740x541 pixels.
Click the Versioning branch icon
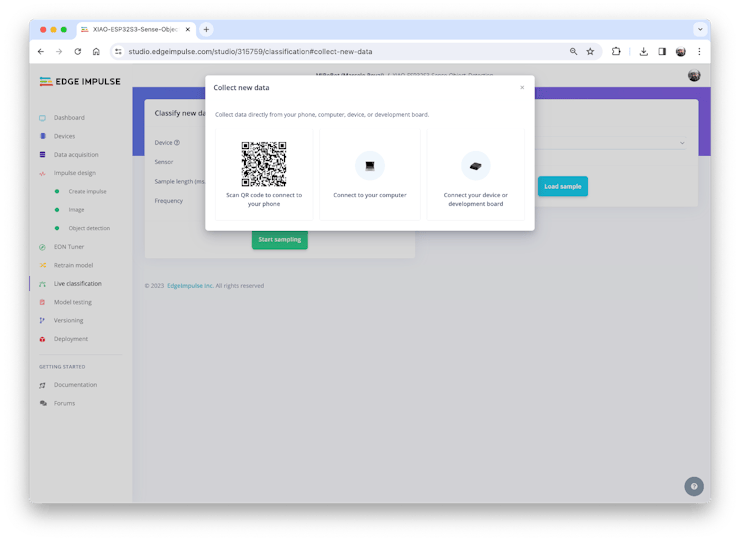[x=42, y=320]
